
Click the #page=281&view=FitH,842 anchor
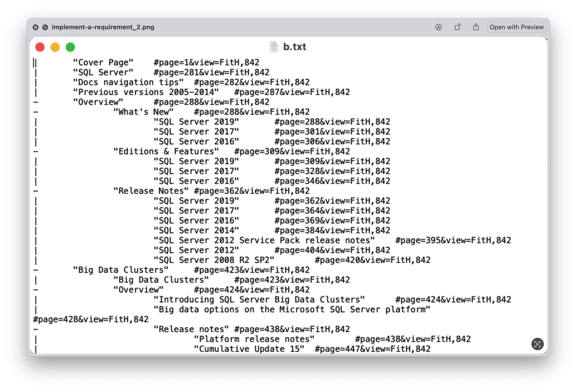point(211,72)
